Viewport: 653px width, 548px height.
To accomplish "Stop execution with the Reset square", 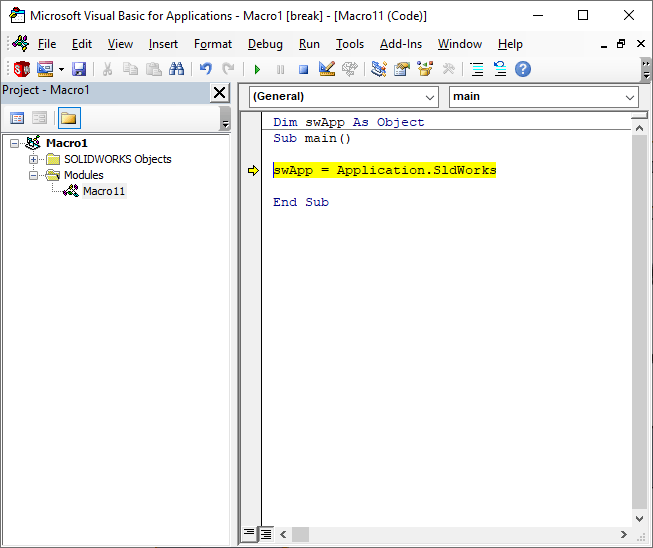I will pos(304,69).
